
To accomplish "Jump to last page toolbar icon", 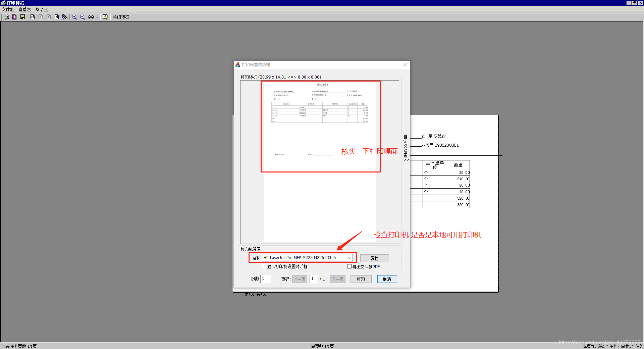I will click(57, 17).
